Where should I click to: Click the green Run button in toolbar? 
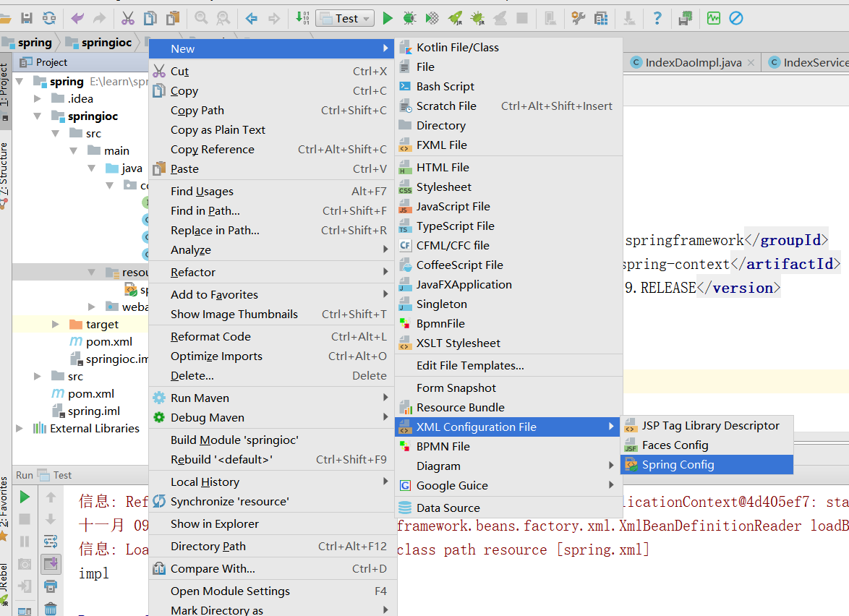387,18
